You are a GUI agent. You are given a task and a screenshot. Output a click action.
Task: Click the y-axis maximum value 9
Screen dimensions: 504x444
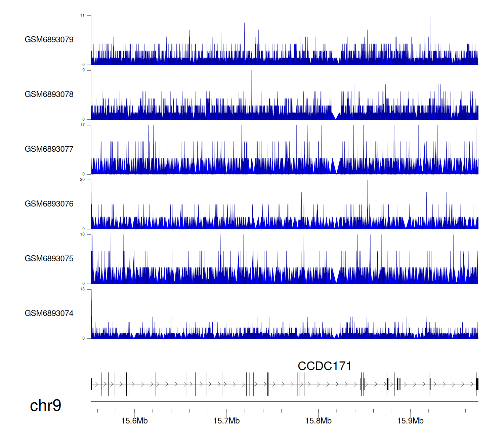pos(84,70)
